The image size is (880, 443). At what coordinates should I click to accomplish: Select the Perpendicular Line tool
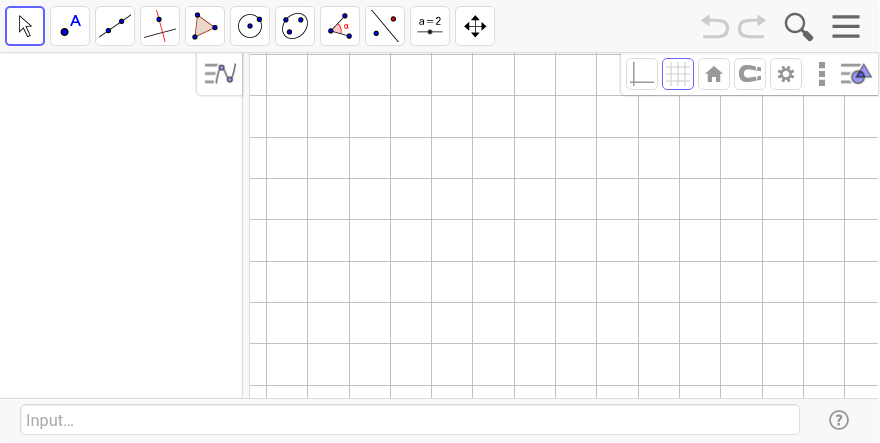160,26
